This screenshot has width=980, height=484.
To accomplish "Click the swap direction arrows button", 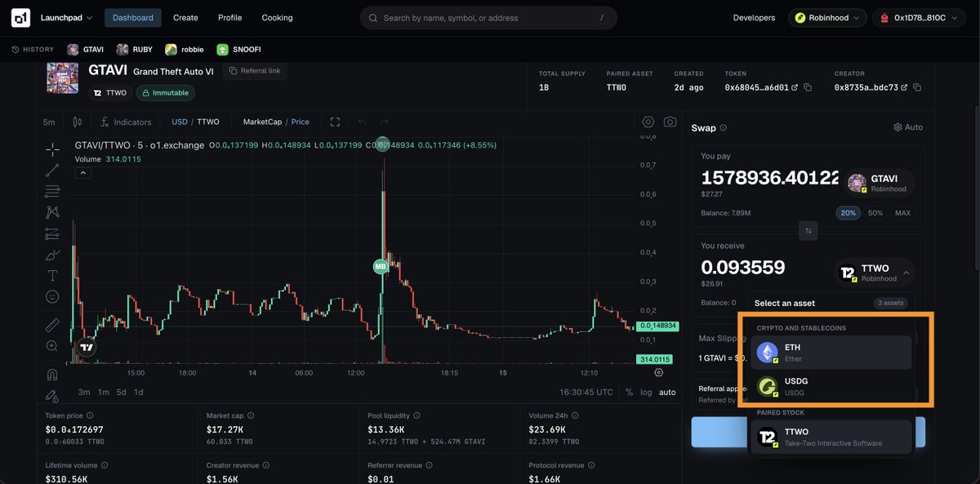I will point(808,231).
